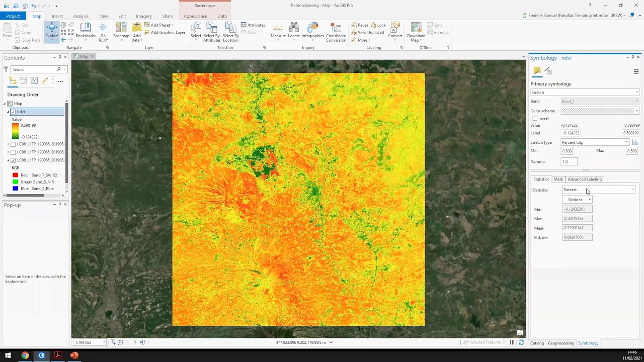Collapse the Map node in Contents

tap(5, 104)
